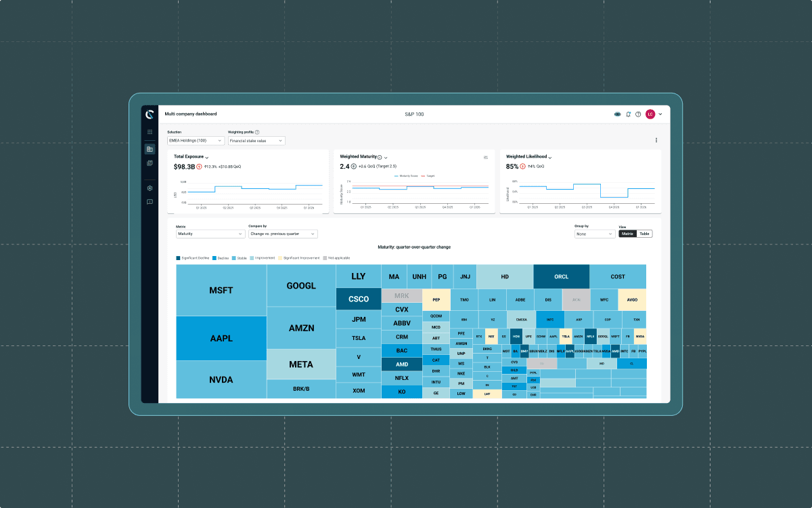Open the notifications bell icon
Viewport: 812px width, 508px height.
point(629,114)
